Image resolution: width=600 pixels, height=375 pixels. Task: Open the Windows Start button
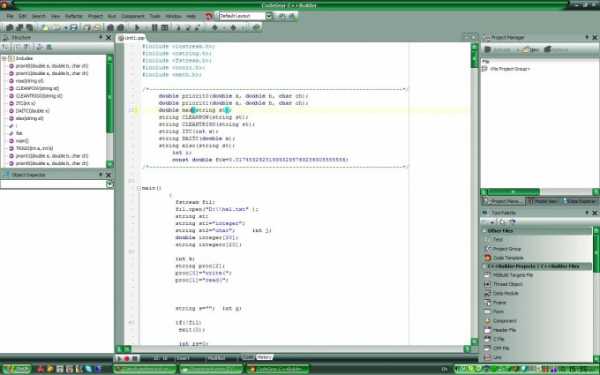tap(16, 369)
